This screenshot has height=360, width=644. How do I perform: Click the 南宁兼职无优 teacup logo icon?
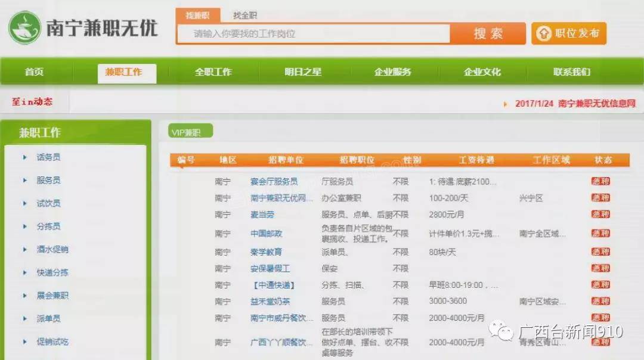click(x=24, y=27)
